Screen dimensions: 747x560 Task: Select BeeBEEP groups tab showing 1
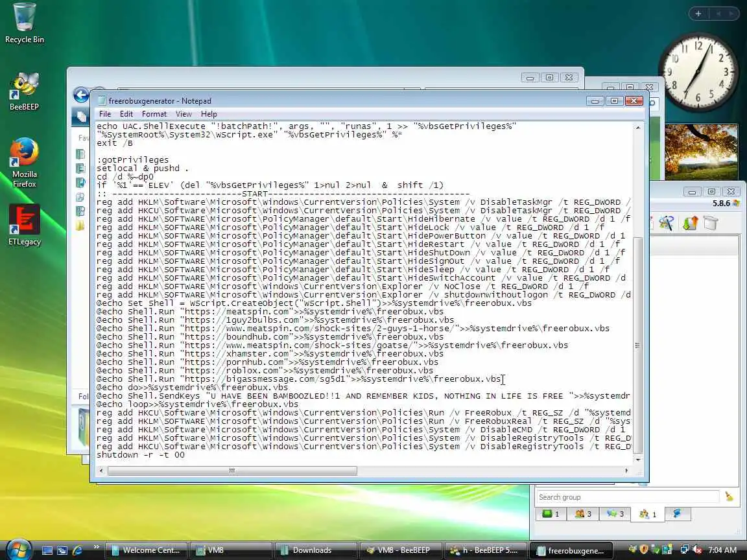point(647,514)
